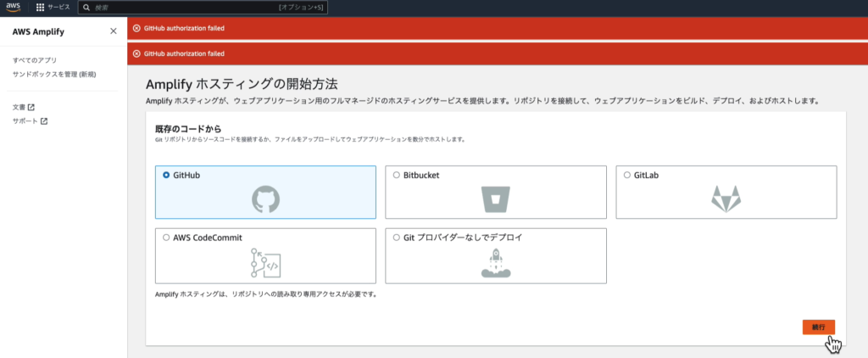Click the AWS logo in top bar
This screenshot has height=358, width=868.
point(14,7)
